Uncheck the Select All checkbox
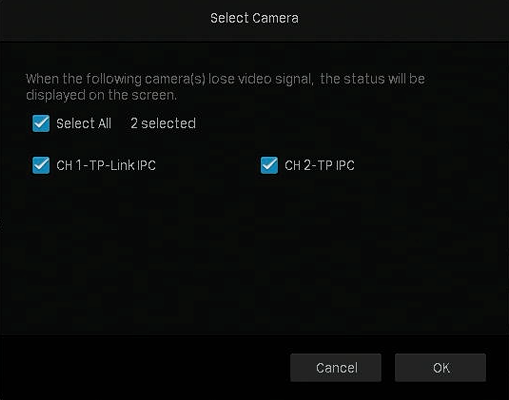This screenshot has width=509, height=400. click(x=41, y=123)
